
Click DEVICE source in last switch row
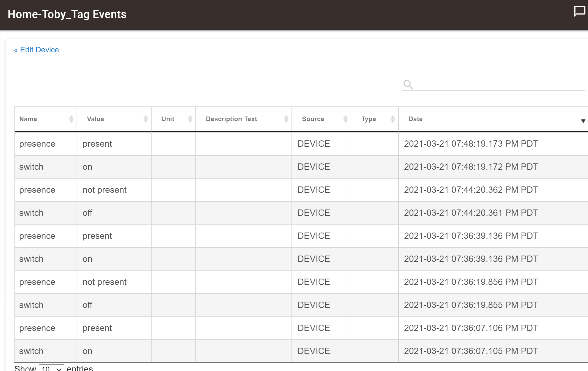(313, 351)
